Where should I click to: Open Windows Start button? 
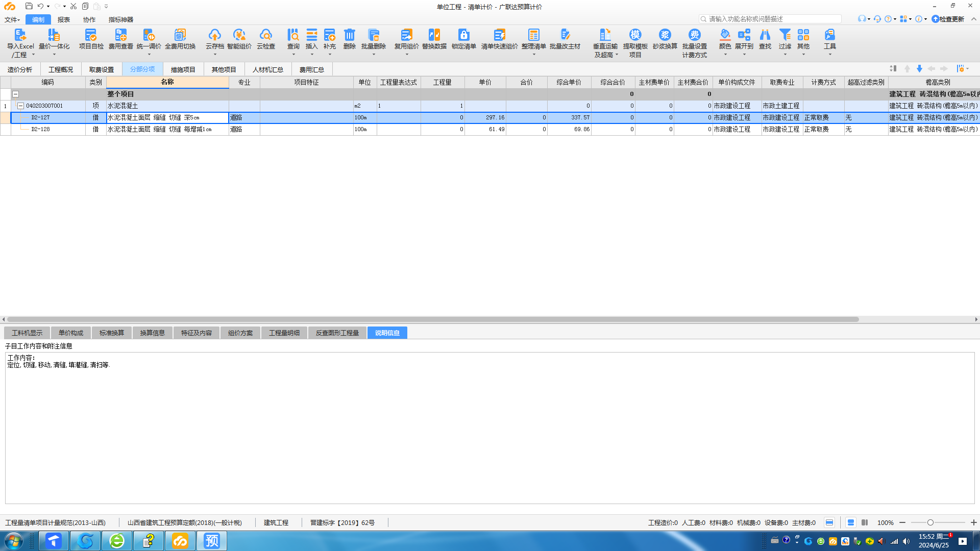tap(13, 541)
